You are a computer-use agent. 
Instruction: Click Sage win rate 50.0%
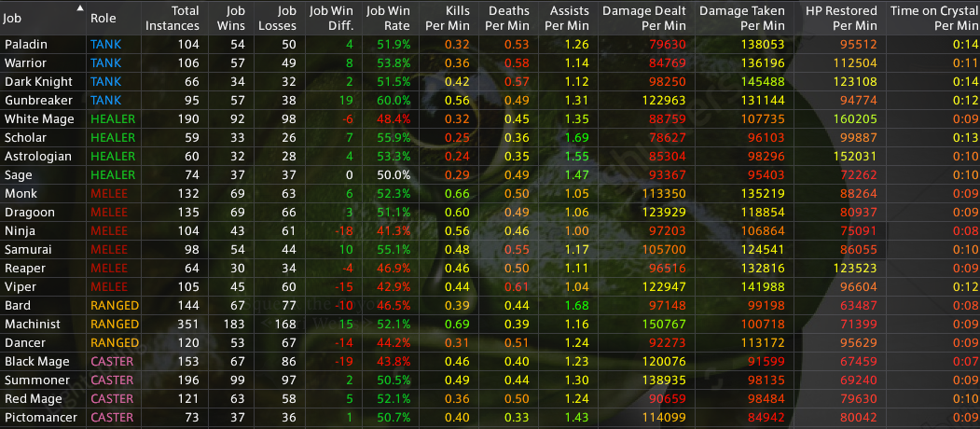click(393, 175)
